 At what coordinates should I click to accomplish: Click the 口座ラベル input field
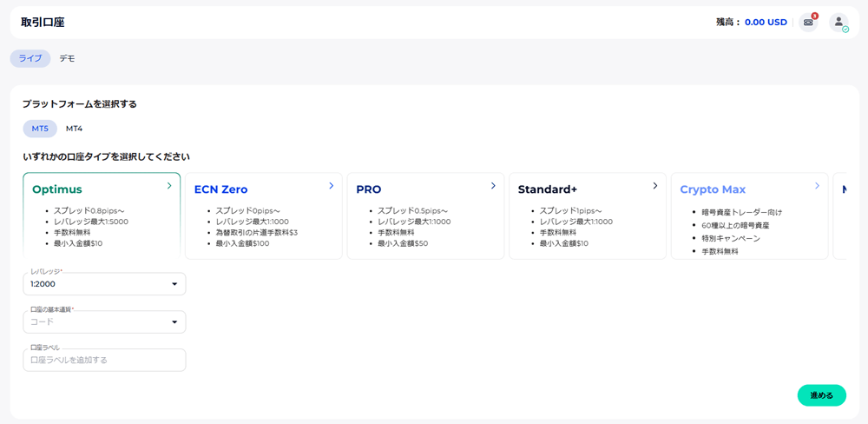pyautogui.click(x=104, y=360)
